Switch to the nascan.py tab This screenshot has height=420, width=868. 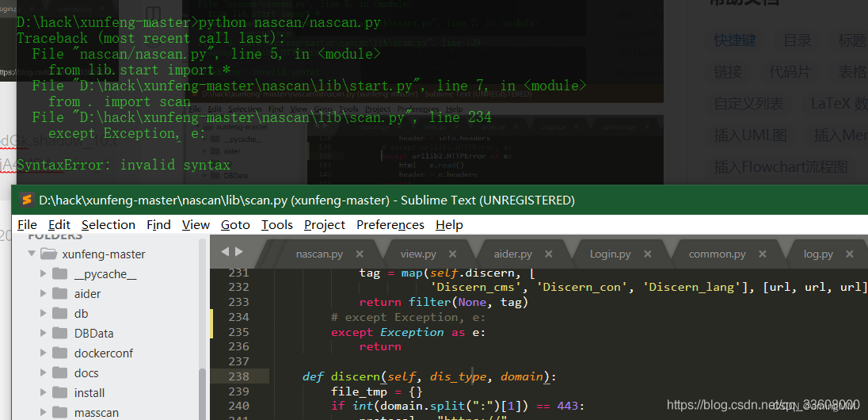point(319,254)
